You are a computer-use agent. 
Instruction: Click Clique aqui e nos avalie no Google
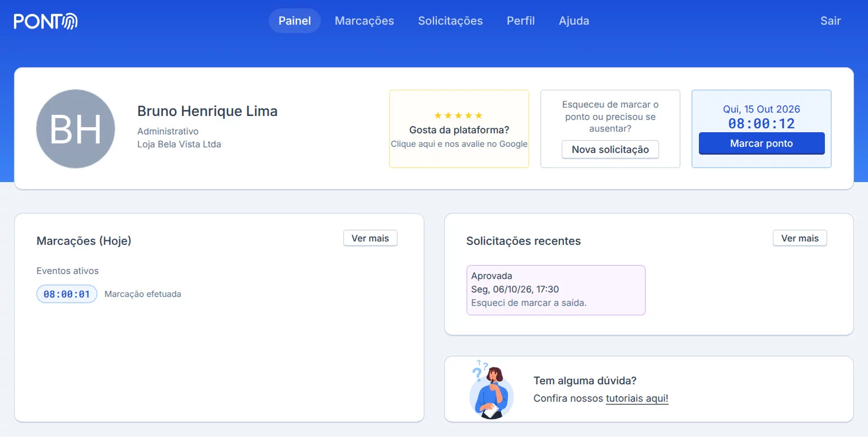pos(459,144)
